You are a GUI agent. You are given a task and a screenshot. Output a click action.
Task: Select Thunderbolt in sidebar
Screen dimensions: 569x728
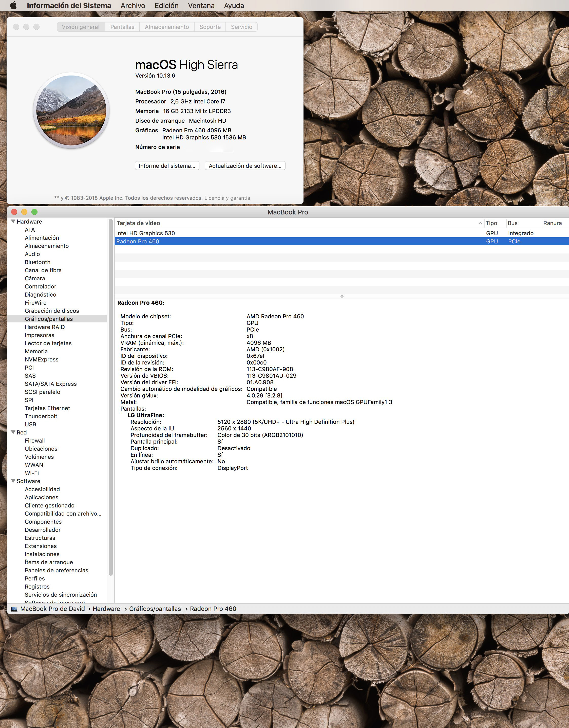pos(41,416)
